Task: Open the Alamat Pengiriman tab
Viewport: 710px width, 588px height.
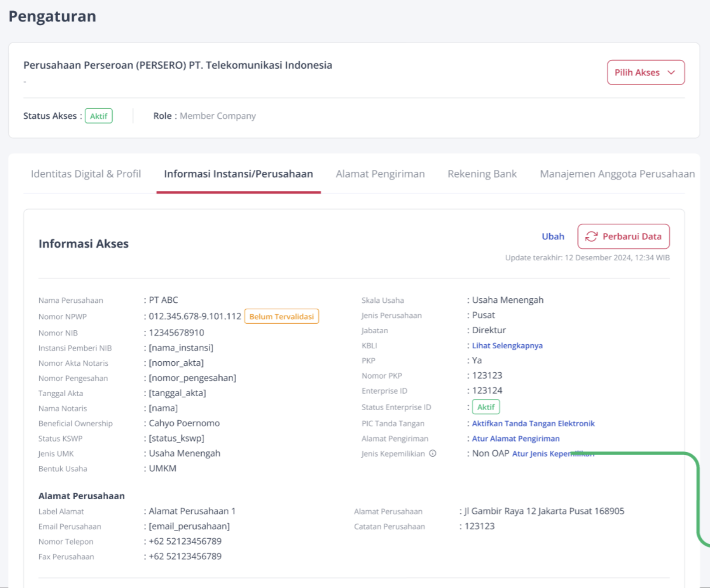Action: 380,174
